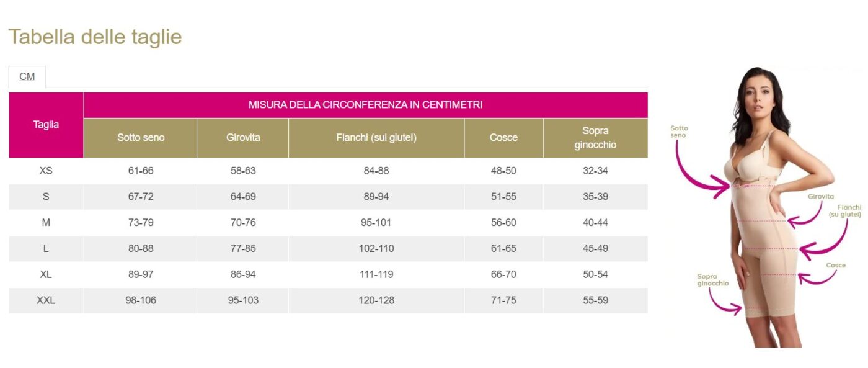Viewport: 868px width, 368px height.
Task: Click the Tabella delle taglie heading
Action: pyautogui.click(x=95, y=37)
